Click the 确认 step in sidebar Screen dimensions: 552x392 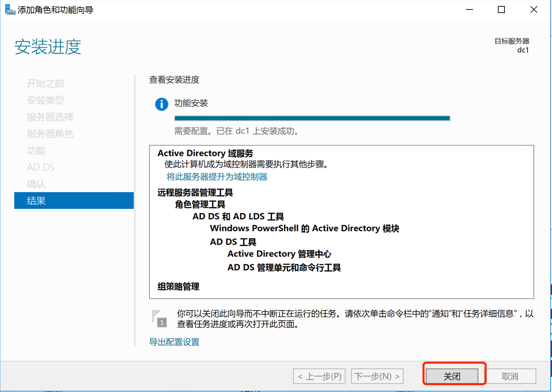tap(36, 184)
